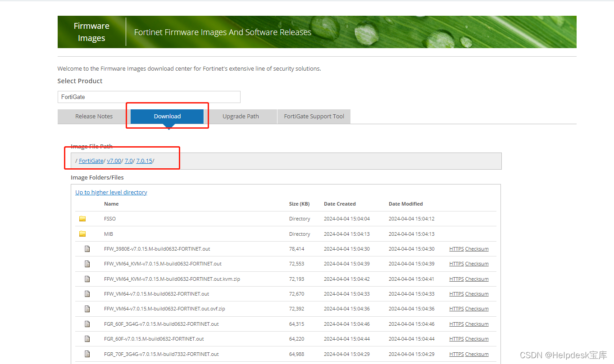
Task: Open Checksum for FFW_VM64_KVM kvm.zip
Action: point(477,279)
